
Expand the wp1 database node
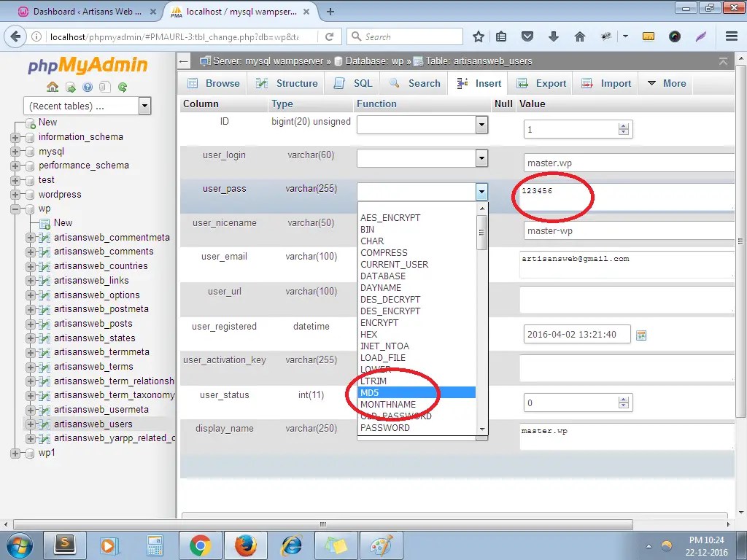[x=15, y=453]
